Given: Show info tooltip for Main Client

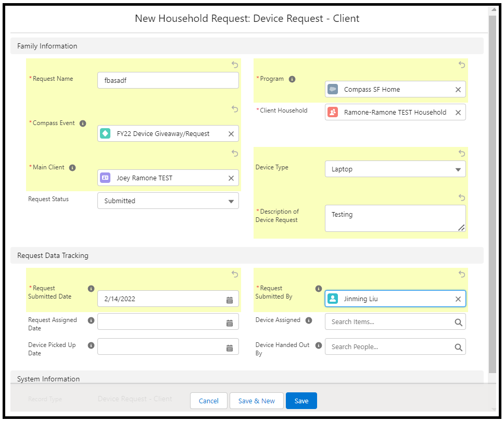Looking at the screenshot, I should point(73,168).
